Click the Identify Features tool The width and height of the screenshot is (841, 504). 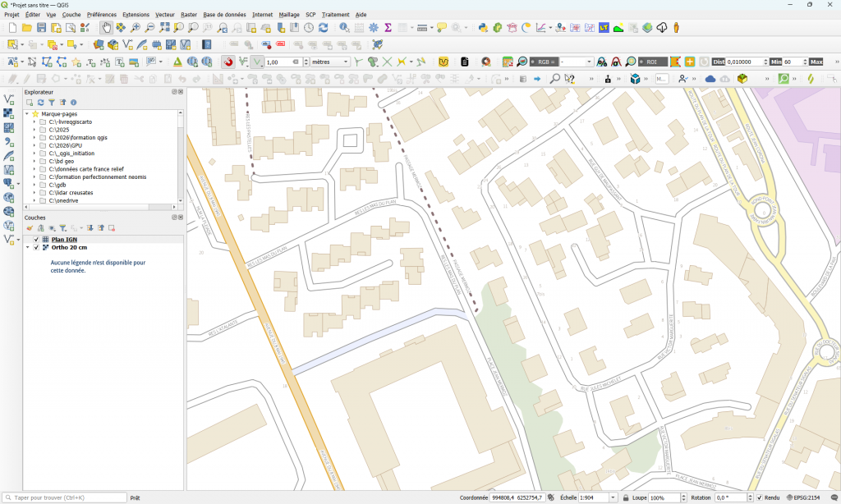(x=345, y=28)
